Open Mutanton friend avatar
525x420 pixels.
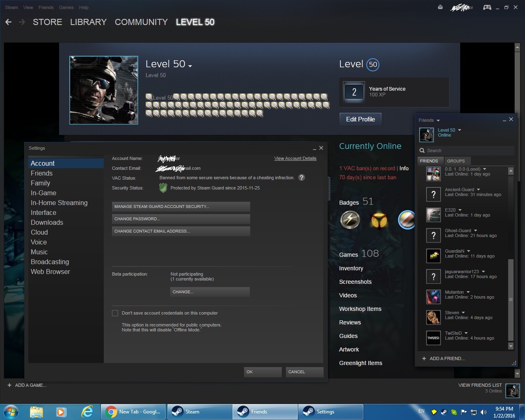(434, 297)
